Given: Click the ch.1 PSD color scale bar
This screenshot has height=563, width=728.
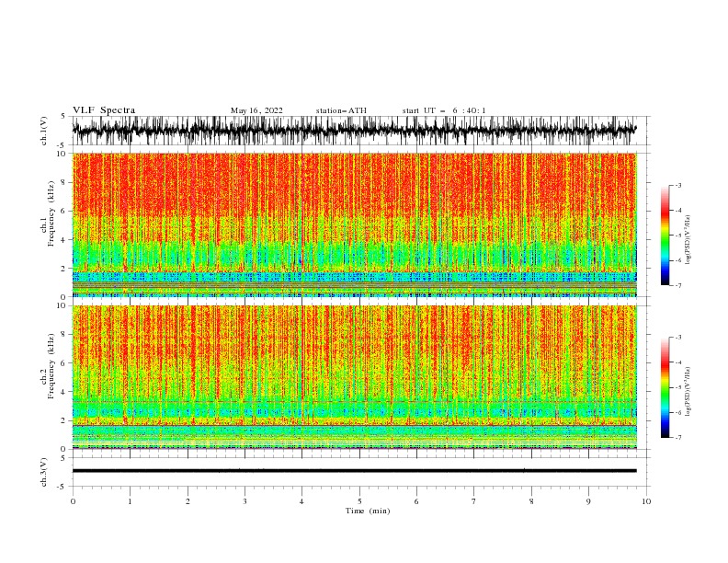Looking at the screenshot, I should pyautogui.click(x=665, y=236).
